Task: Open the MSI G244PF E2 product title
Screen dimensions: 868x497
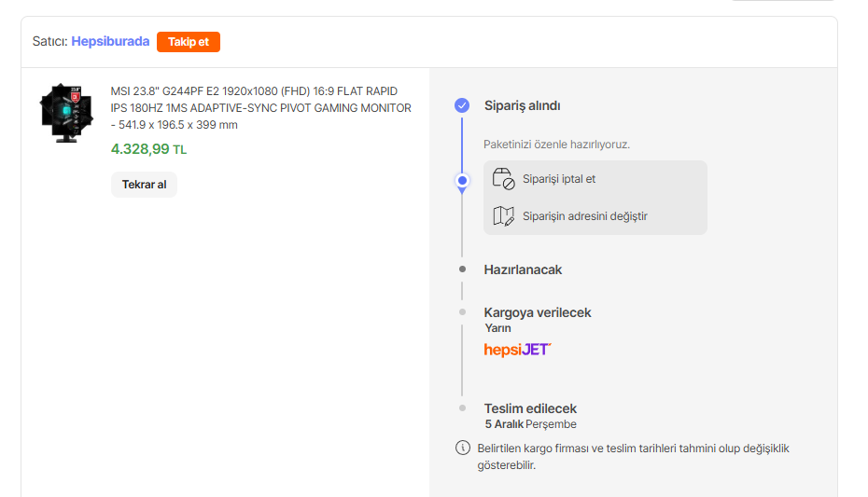Action: tap(260, 108)
